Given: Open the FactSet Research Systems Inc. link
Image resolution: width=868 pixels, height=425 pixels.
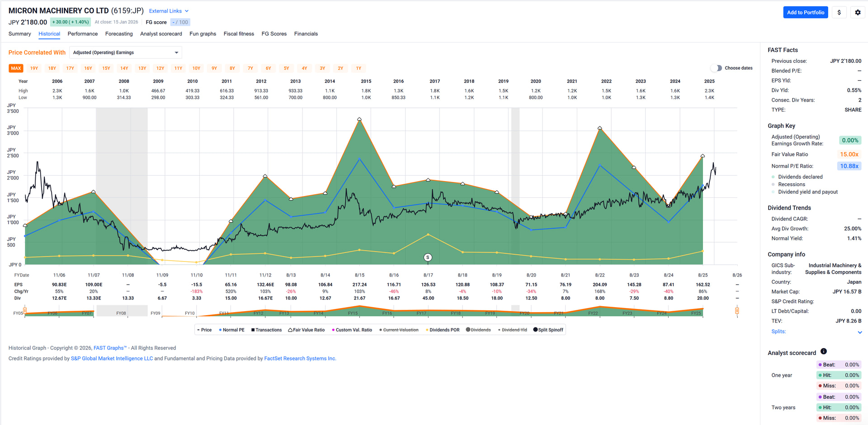Looking at the screenshot, I should 300,359.
